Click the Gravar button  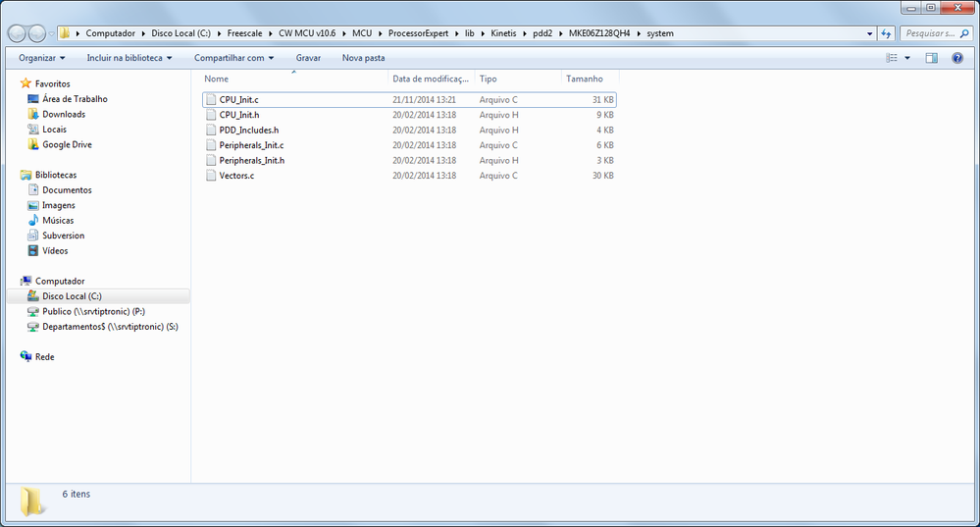[308, 58]
